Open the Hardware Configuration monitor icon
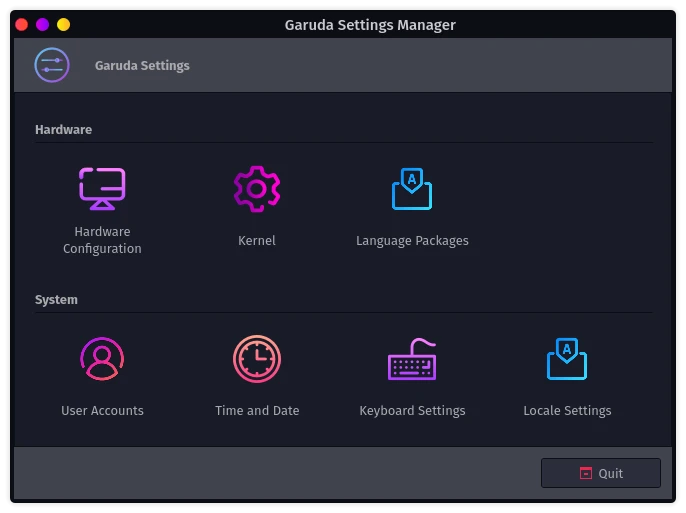This screenshot has width=686, height=513. tap(102, 188)
